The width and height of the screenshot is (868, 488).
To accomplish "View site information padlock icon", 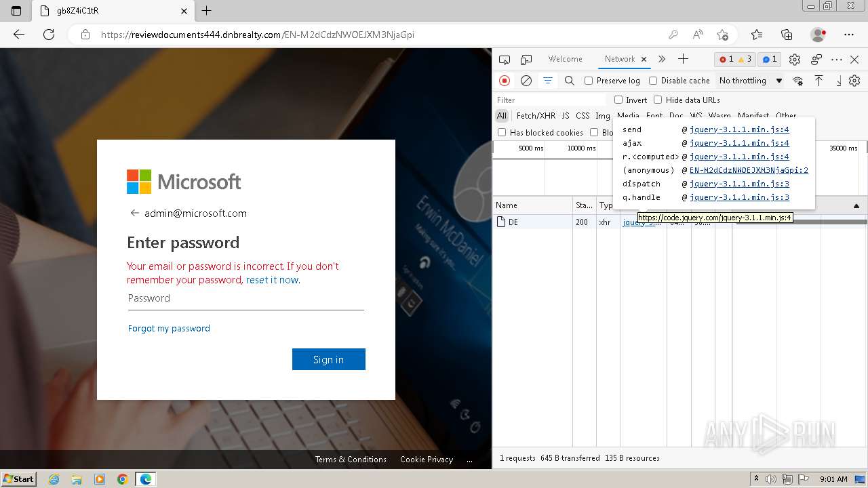I will (x=85, y=35).
